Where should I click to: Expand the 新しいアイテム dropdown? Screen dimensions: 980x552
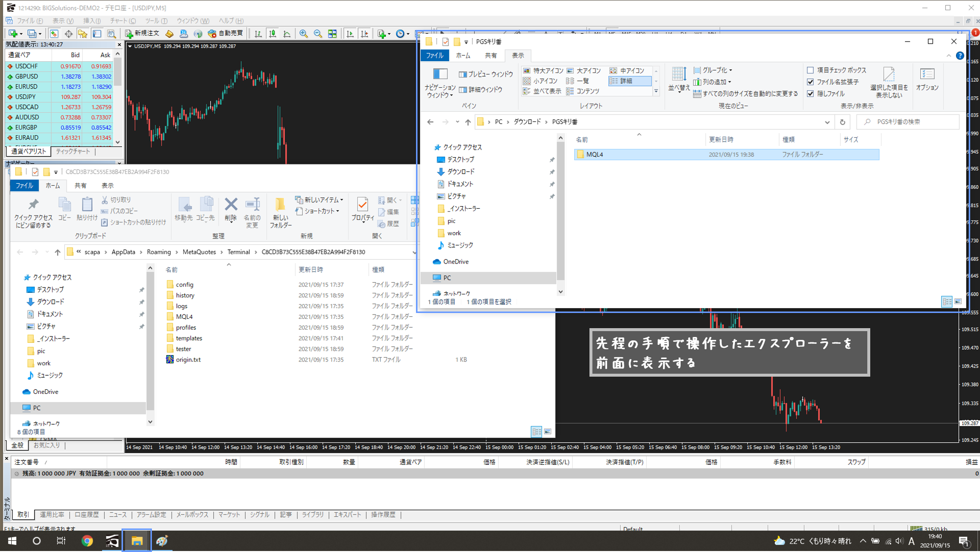click(319, 200)
